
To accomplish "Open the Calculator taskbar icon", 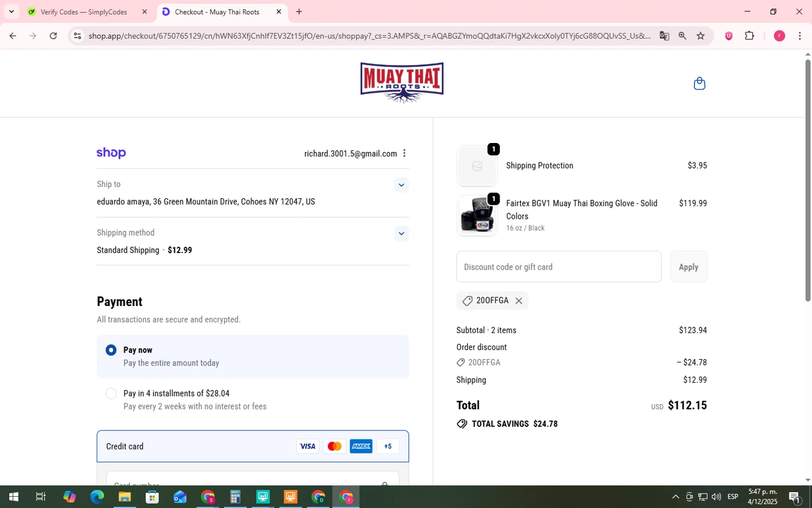I will point(235,497).
